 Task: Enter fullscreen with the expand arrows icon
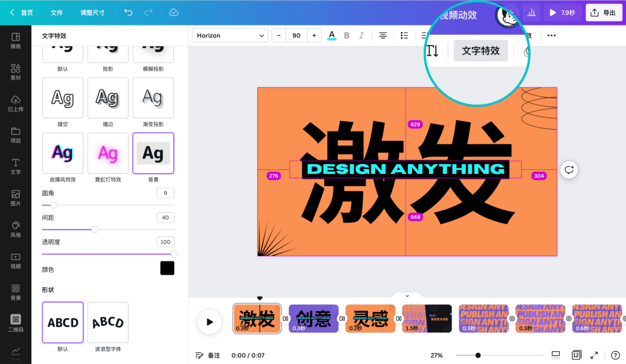pos(594,355)
